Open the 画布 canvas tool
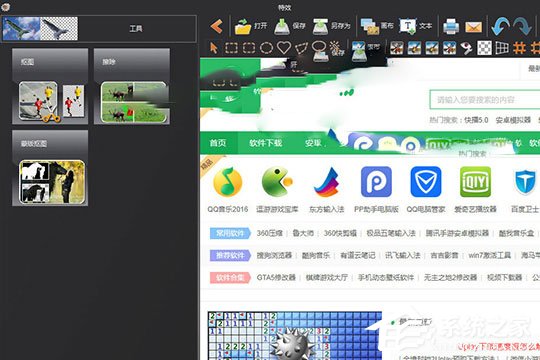Screen dimensions: 540x360 377,27
